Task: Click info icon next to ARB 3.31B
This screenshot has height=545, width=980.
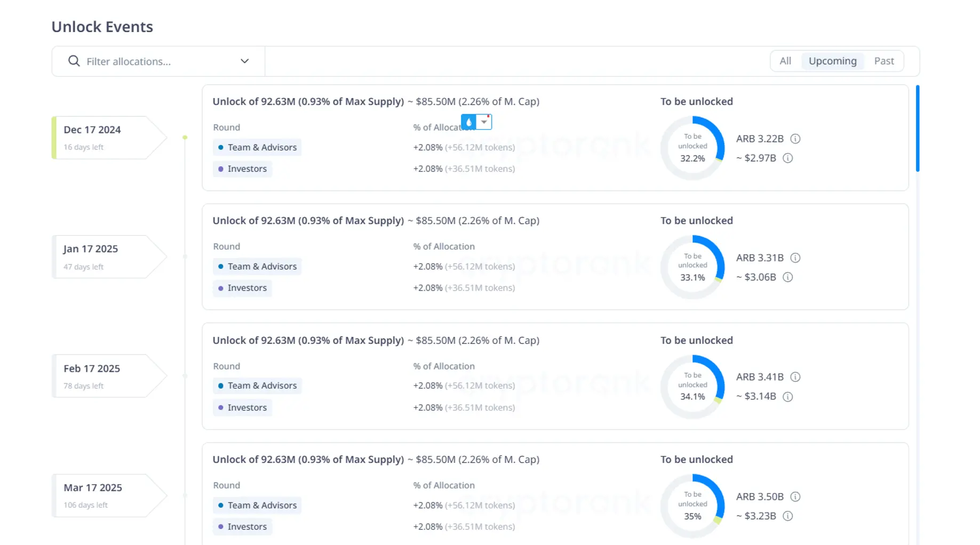Action: click(x=795, y=258)
